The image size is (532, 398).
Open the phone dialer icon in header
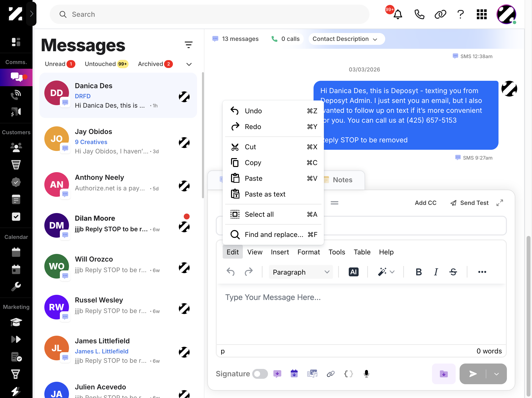419,14
